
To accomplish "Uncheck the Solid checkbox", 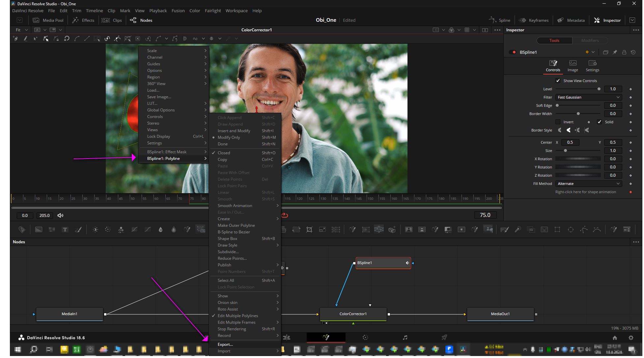I will pyautogui.click(x=599, y=122).
